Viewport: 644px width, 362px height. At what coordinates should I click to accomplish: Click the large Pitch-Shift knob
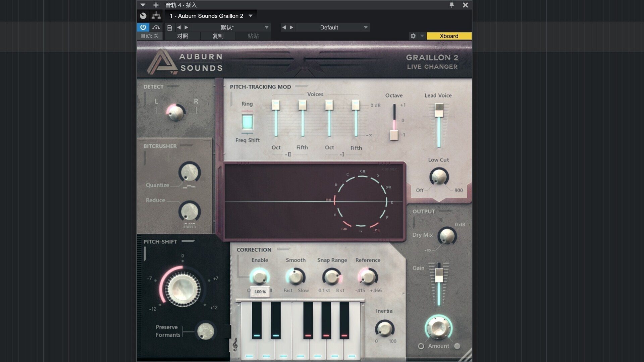pos(183,289)
